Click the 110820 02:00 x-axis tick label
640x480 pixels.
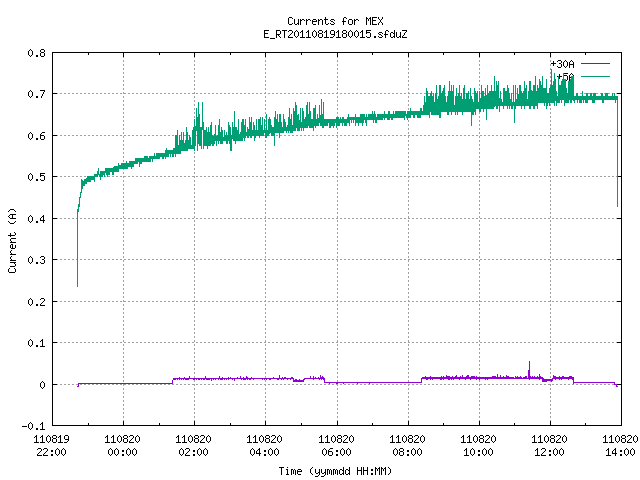pos(193,446)
